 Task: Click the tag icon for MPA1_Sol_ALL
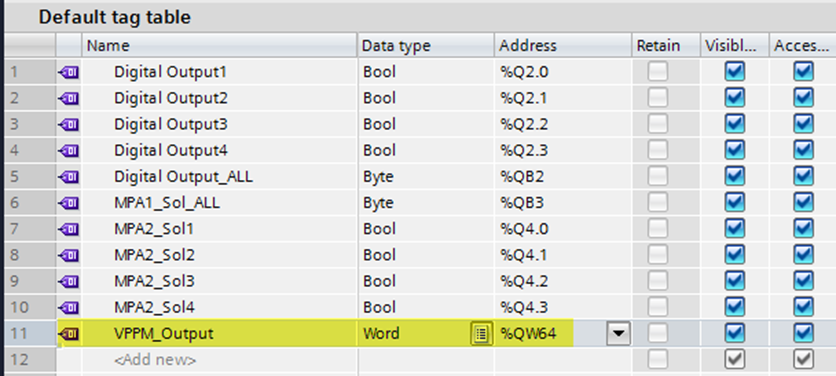click(x=69, y=203)
